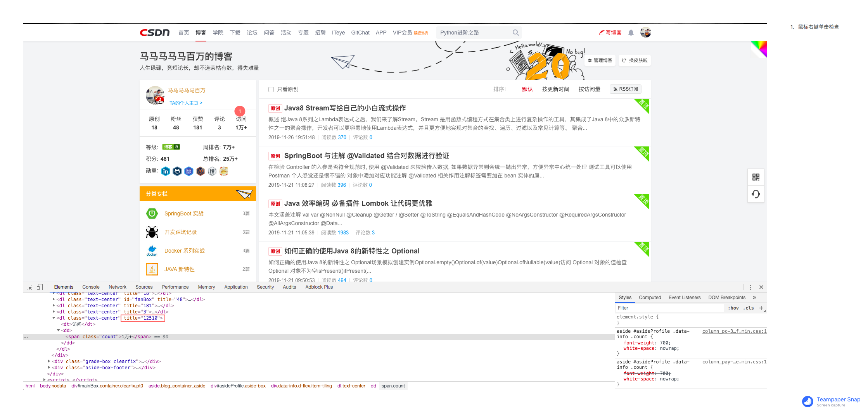Select the inspect element tool in DevTools
868x413 pixels.
[29, 287]
